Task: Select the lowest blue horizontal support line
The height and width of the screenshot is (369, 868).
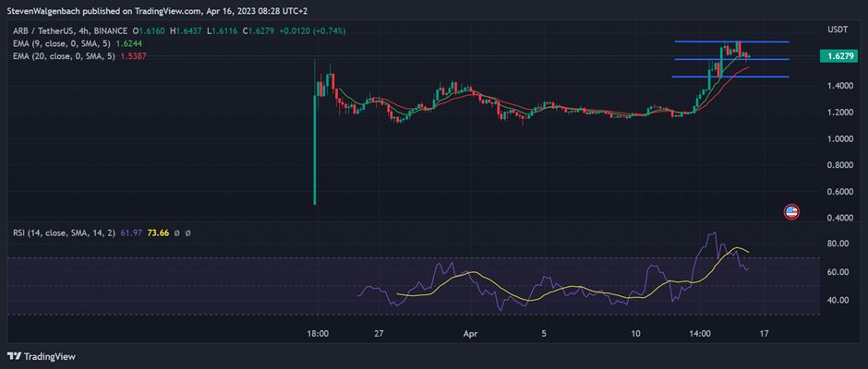Action: coord(730,77)
